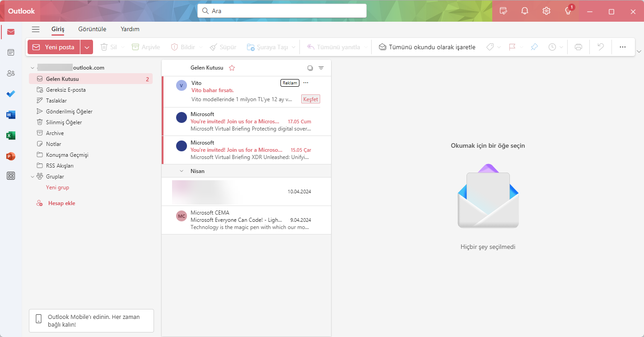Open People contacts from the left rail

[x=11, y=73]
